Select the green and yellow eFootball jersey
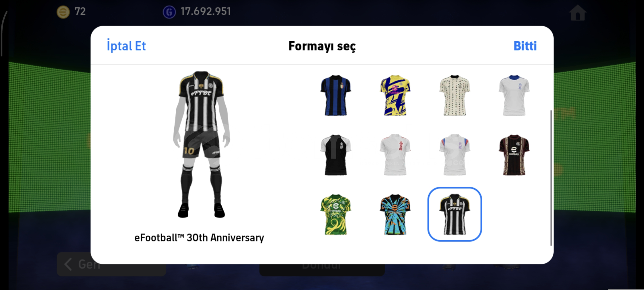The image size is (644, 290). [x=336, y=214]
